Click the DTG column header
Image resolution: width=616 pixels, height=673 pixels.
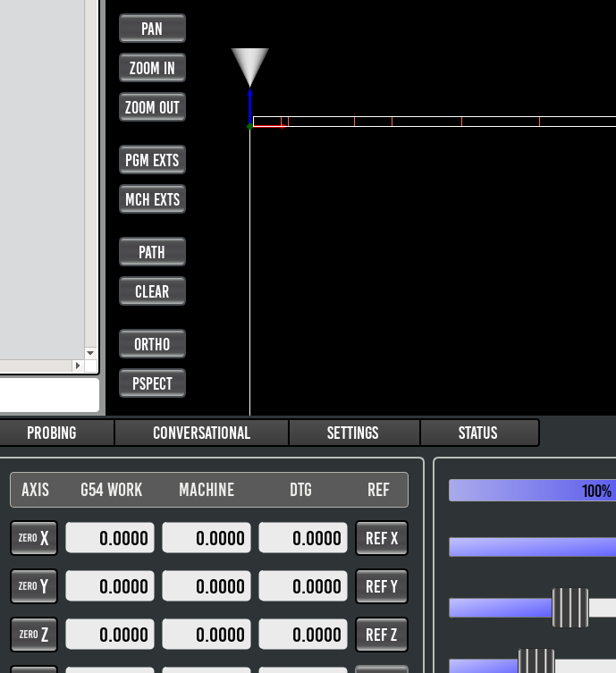300,490
